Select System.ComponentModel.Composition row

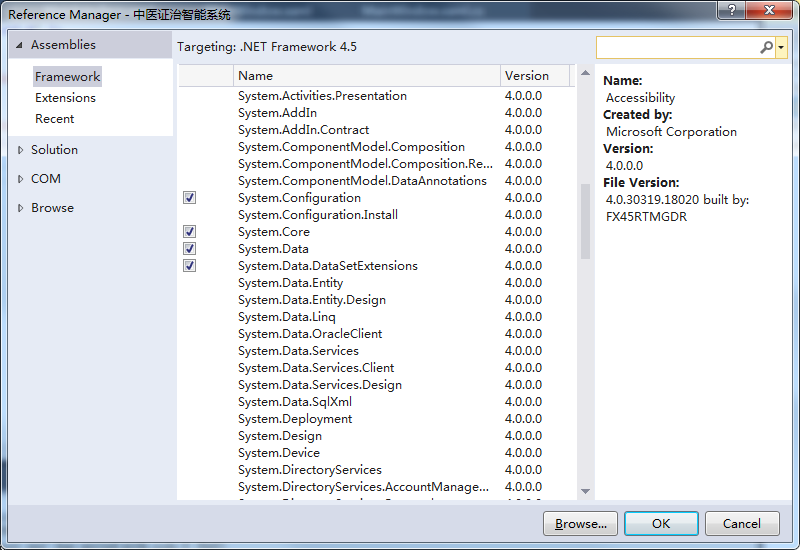377,147
